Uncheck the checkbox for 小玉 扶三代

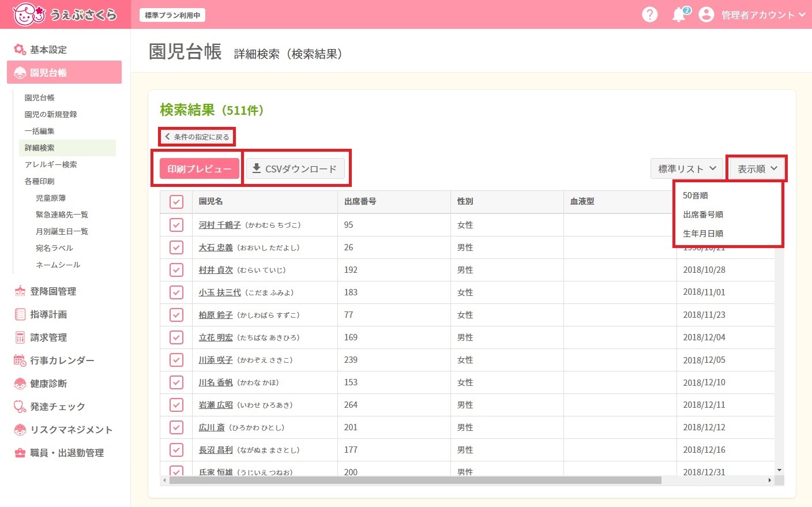point(176,292)
